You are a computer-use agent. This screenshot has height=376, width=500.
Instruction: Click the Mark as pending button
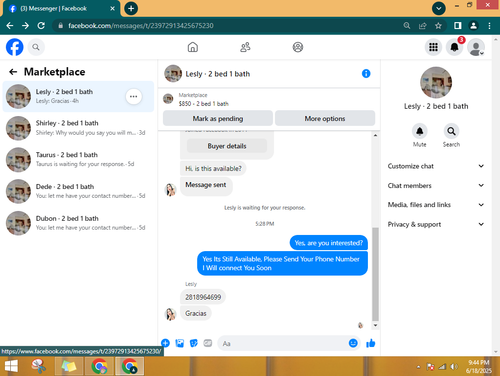point(218,118)
